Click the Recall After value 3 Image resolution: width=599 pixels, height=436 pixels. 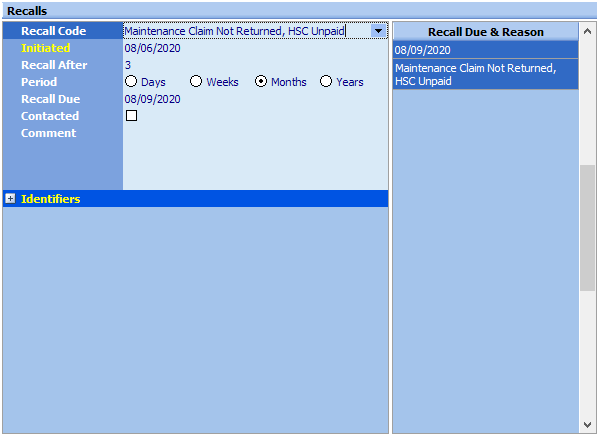pos(128,65)
